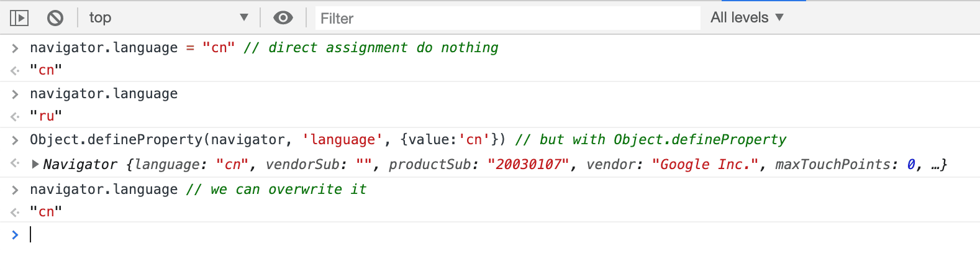This screenshot has width=980, height=271.
Task: Click the blue prompt chevron at the bottom
Action: (15, 234)
